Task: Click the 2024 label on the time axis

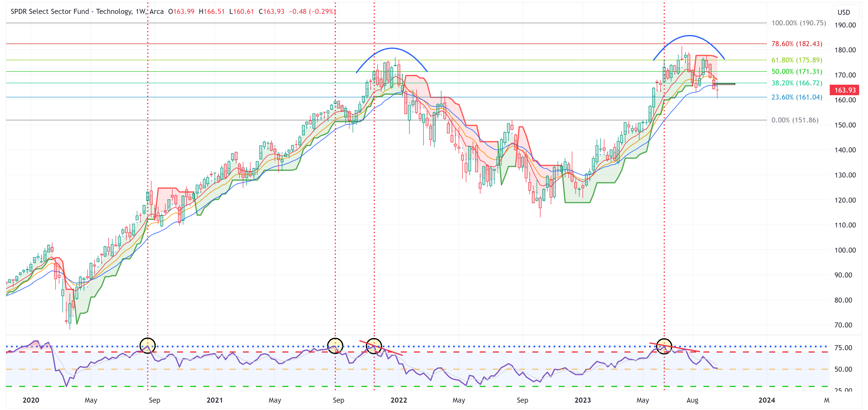Action: (x=767, y=400)
